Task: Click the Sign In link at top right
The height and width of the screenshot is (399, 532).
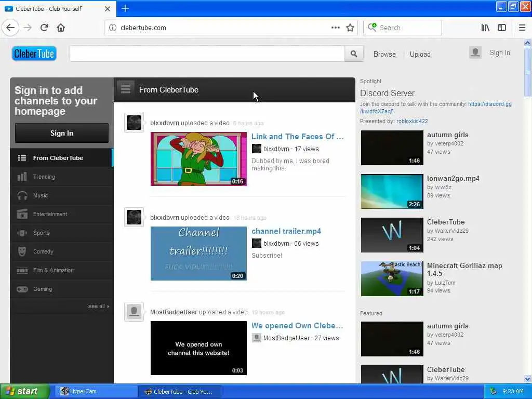Action: [x=499, y=52]
